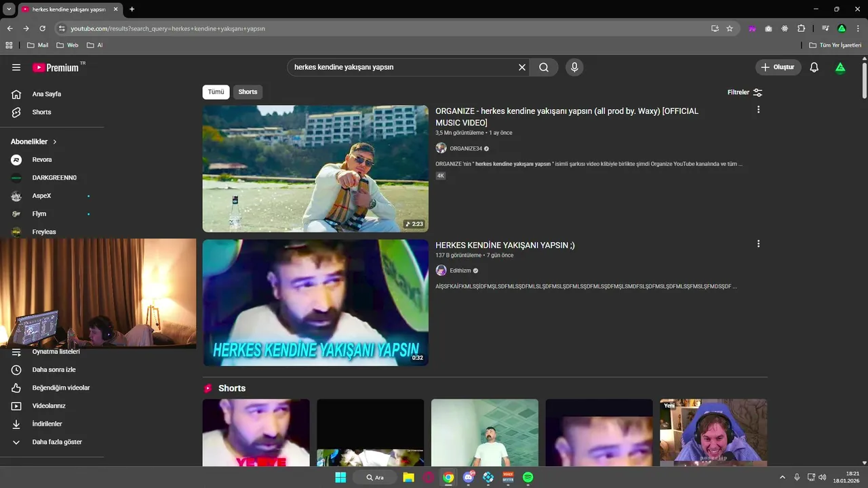
Task: Show hidden system tray icons
Action: point(782,477)
